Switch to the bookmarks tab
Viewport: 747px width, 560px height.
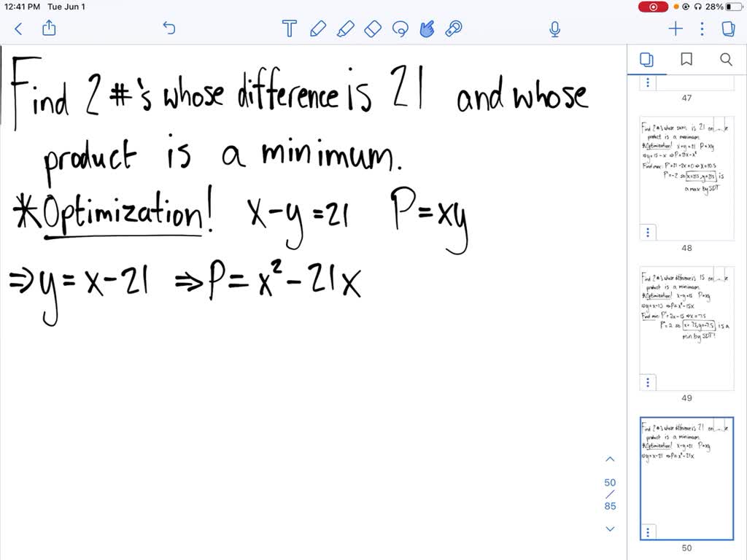pyautogui.click(x=686, y=60)
